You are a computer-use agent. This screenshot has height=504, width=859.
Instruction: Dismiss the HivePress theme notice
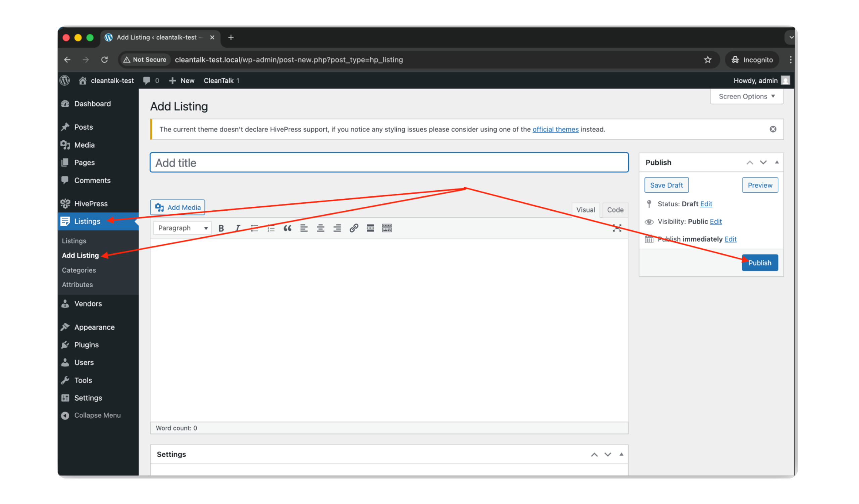[773, 129]
